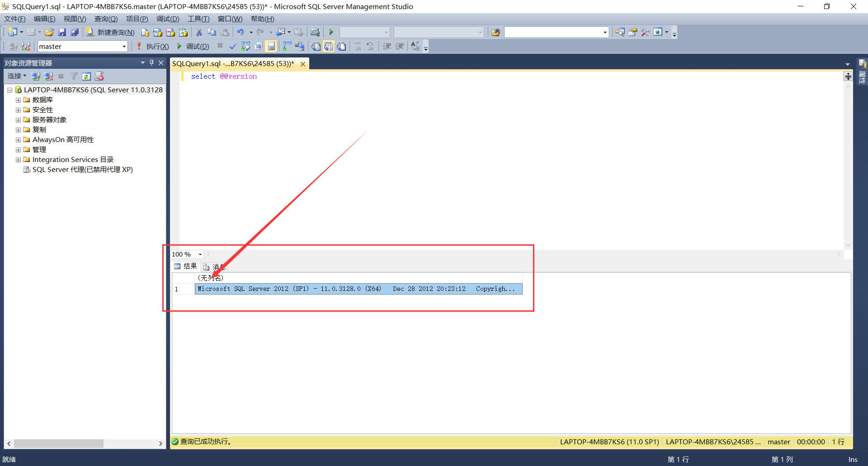
Task: Click the Copy icon in toolbar
Action: pos(212,32)
